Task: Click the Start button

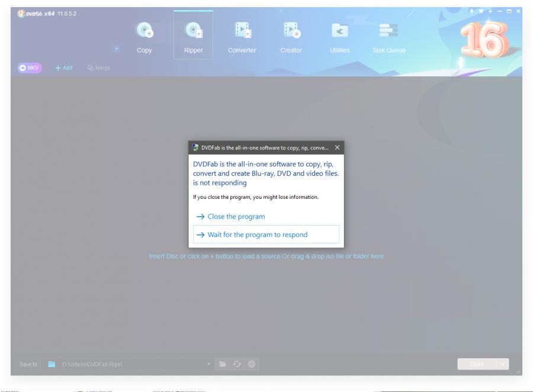Action: tap(477, 364)
